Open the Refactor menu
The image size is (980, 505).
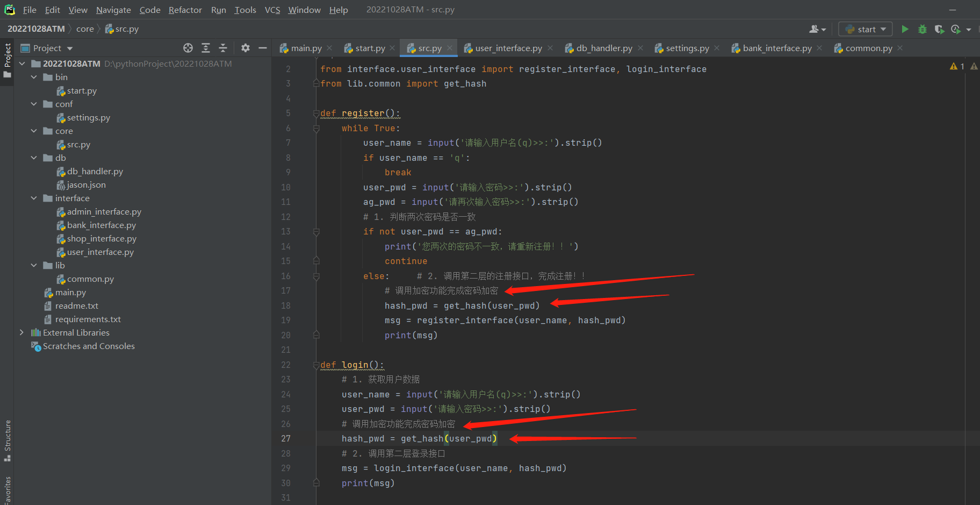pos(185,10)
